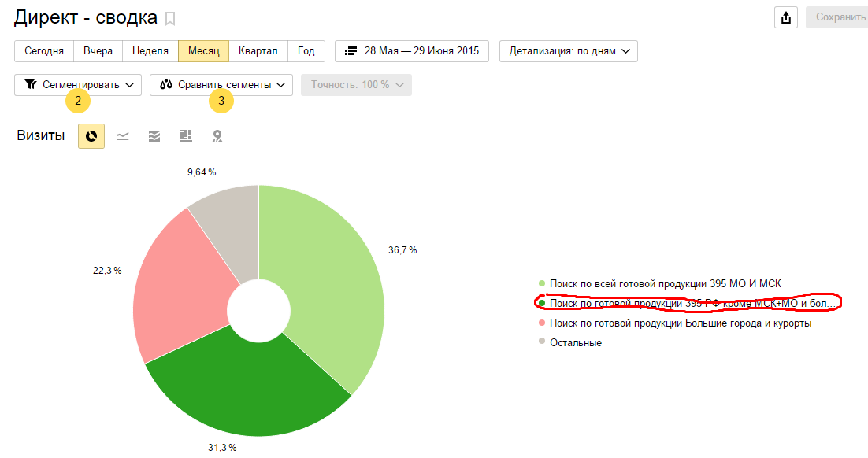Viewport: 868px width, 458px height.
Task: Select the Вчера period tab
Action: (98, 51)
